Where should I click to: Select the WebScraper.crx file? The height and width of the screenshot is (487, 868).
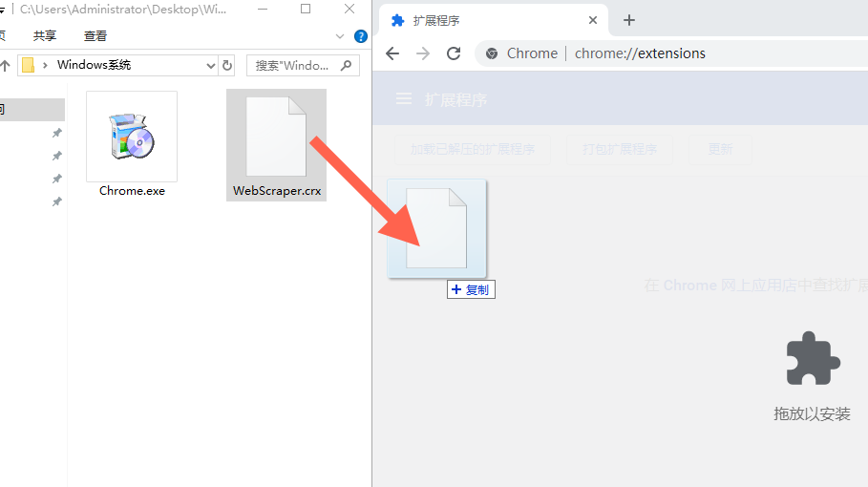[277, 145]
